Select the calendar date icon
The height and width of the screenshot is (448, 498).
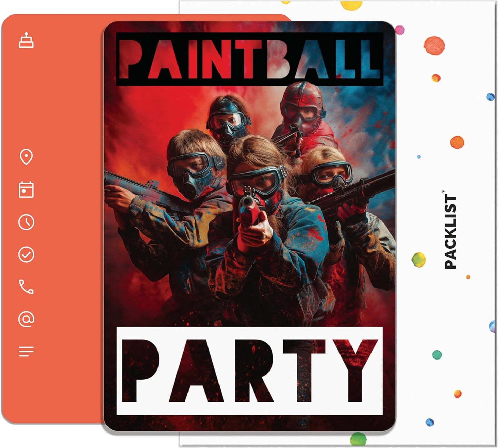point(26,190)
